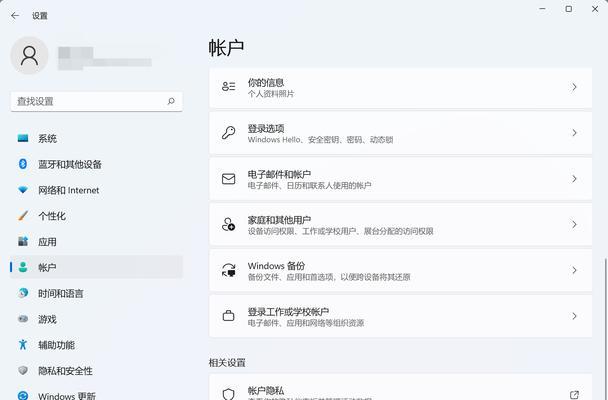608x400 pixels.
Task: Switch to the 应用 section
Action: 96,241
